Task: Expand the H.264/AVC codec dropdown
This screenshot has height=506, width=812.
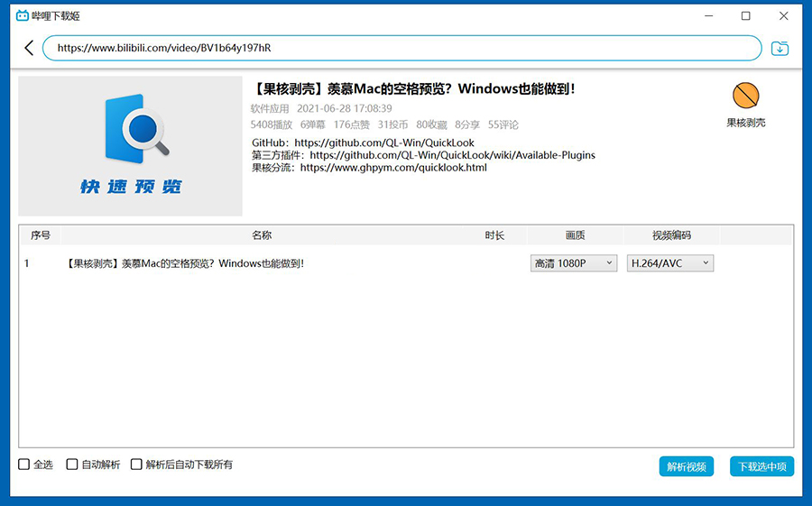Action: click(670, 263)
